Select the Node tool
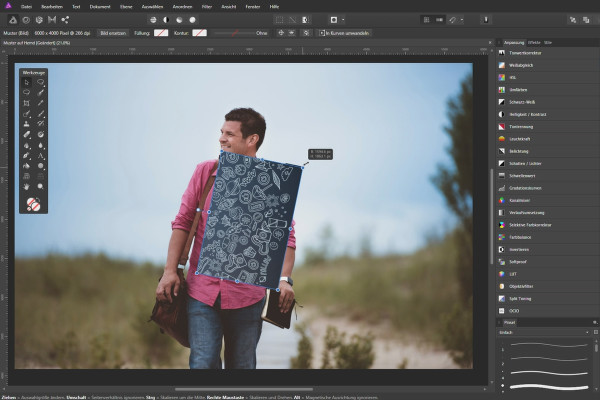This screenshot has height=400, width=600. [x=41, y=155]
